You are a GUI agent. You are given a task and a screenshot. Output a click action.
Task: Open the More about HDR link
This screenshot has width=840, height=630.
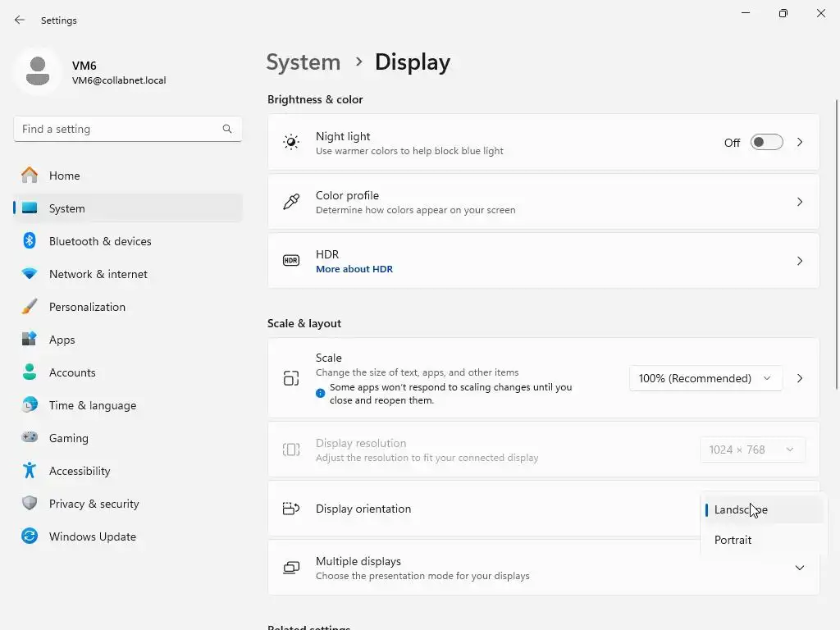click(354, 269)
